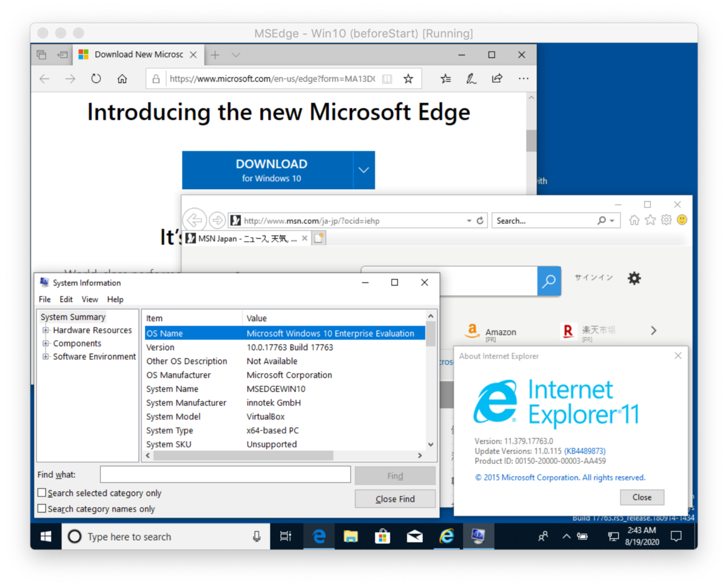728x587 pixels.
Task: Open the KB4489873 update link
Action: 586,451
